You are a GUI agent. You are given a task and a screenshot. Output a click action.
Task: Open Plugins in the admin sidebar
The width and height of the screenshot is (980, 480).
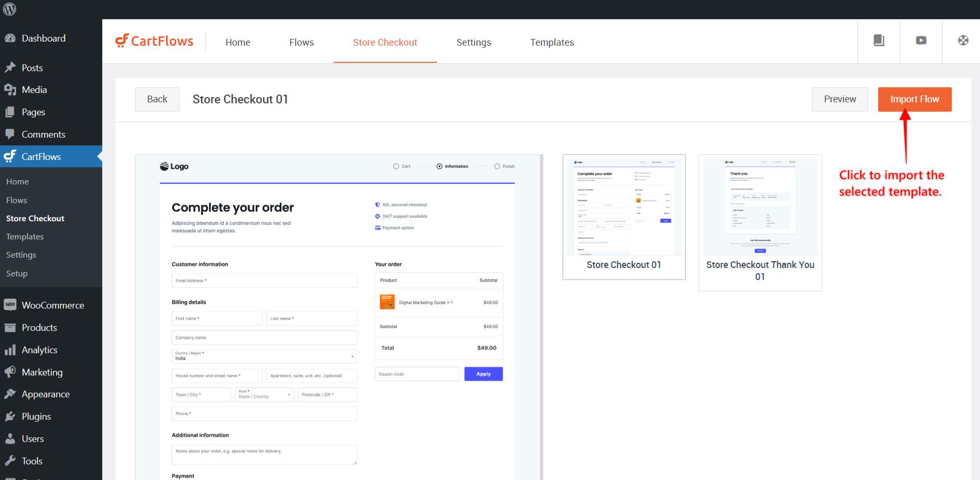tap(36, 417)
